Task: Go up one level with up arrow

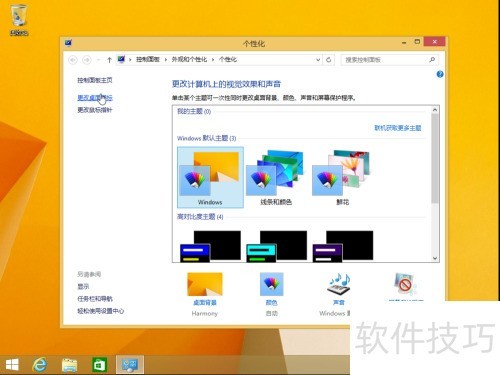Action: point(109,60)
